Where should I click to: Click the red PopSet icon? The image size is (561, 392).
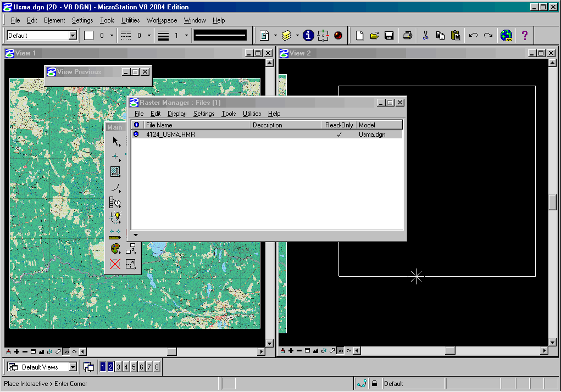click(338, 35)
